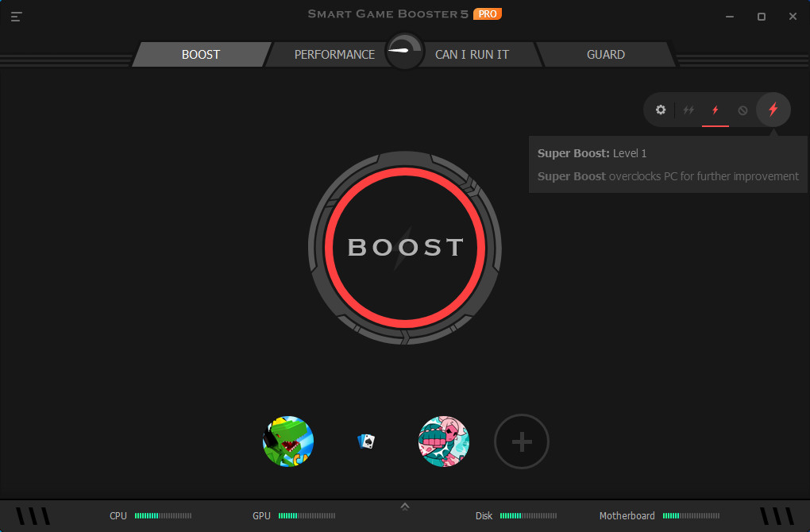Add a new game with the plus button
Image resolution: width=810 pixels, height=532 pixels.
pos(521,441)
